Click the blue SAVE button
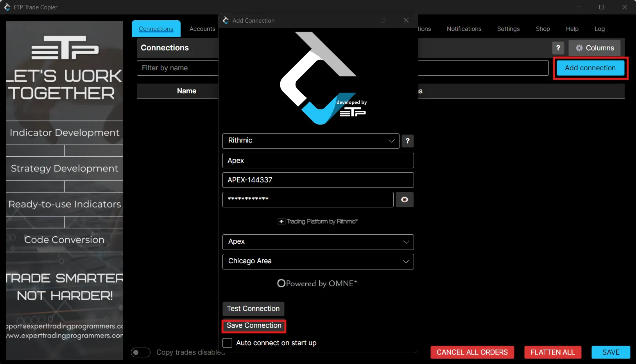This screenshot has width=636, height=364. [x=611, y=352]
